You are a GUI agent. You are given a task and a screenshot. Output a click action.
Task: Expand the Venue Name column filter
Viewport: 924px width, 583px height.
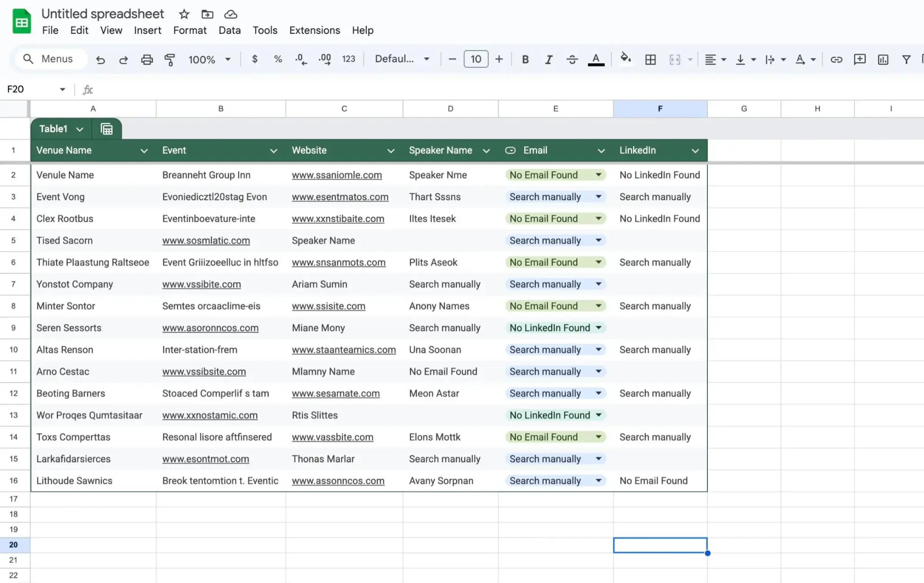coord(144,150)
